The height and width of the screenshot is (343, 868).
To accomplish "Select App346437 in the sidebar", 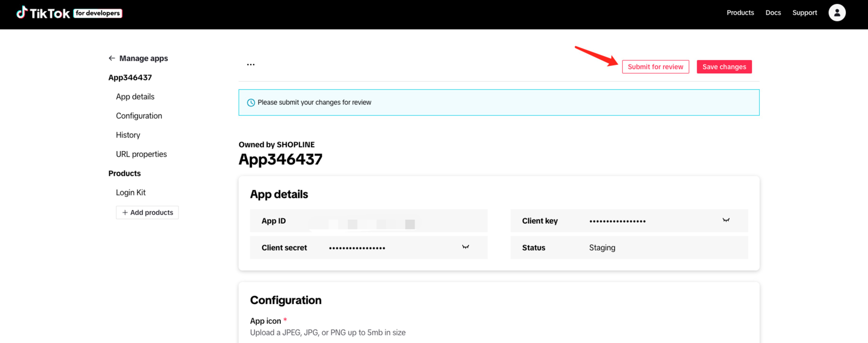I will pos(130,78).
